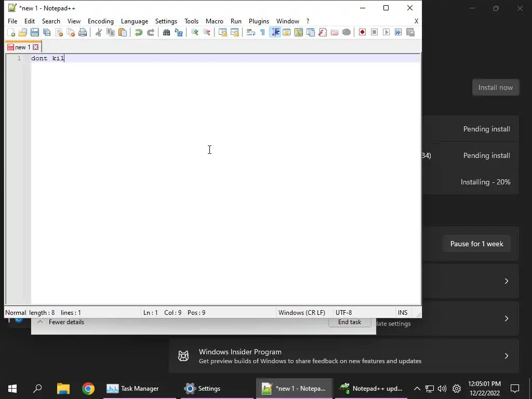Open the Function List toolbar icon

(323, 32)
